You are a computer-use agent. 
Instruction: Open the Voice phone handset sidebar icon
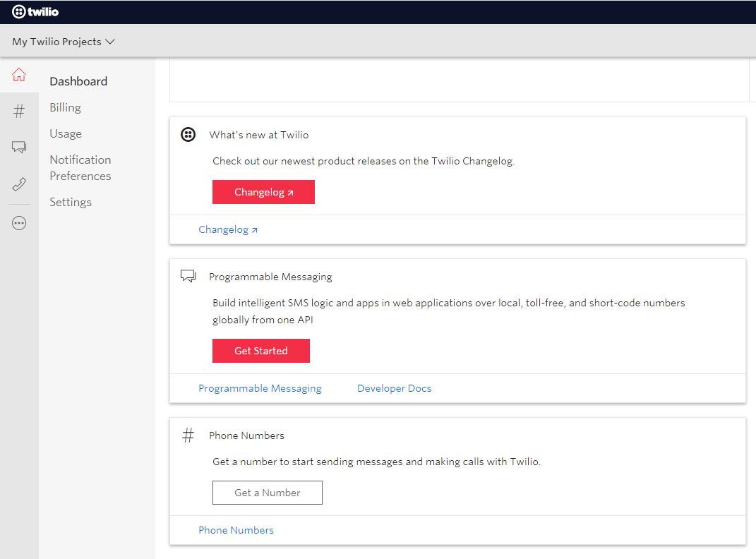19,184
